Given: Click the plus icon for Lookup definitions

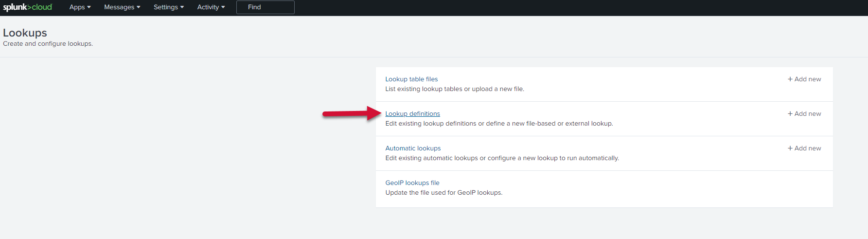Looking at the screenshot, I should click(x=790, y=114).
